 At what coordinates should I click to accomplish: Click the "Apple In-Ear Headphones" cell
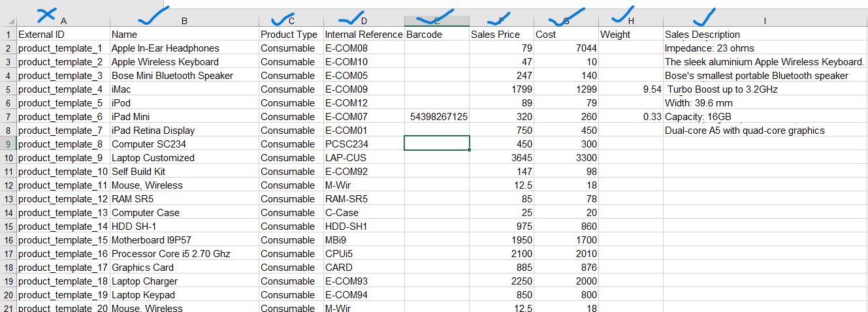184,48
